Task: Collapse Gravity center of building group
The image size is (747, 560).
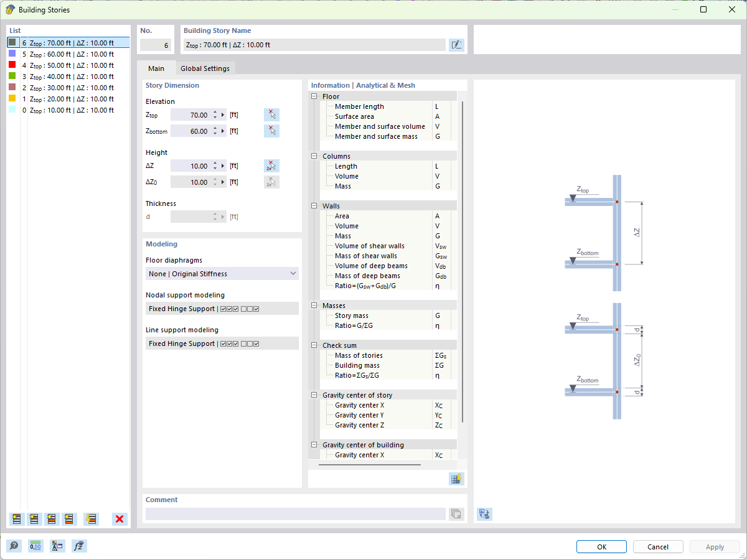Action: [314, 445]
